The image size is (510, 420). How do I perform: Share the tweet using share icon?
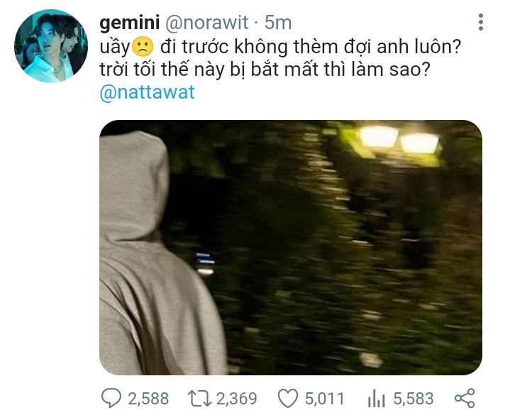pos(465,398)
